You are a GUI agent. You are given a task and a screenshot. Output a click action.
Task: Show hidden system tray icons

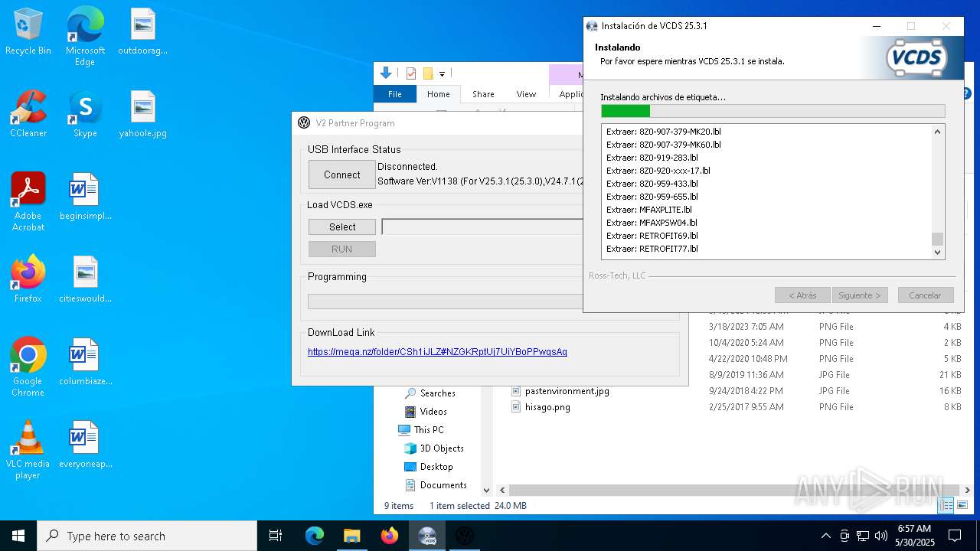click(825, 536)
